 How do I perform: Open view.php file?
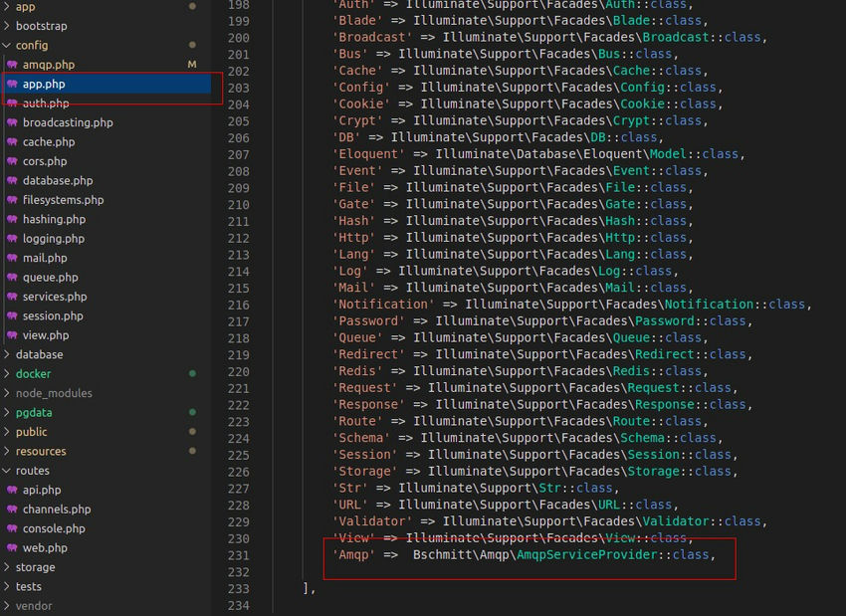(x=46, y=335)
